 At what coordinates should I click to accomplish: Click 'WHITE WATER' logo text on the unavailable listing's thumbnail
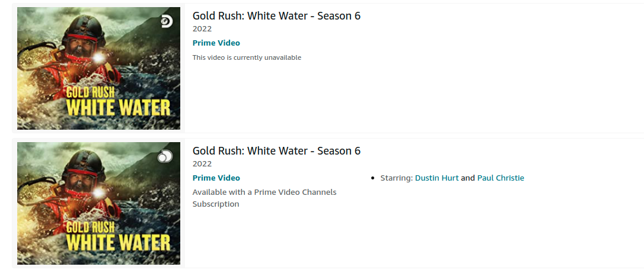pos(118,108)
